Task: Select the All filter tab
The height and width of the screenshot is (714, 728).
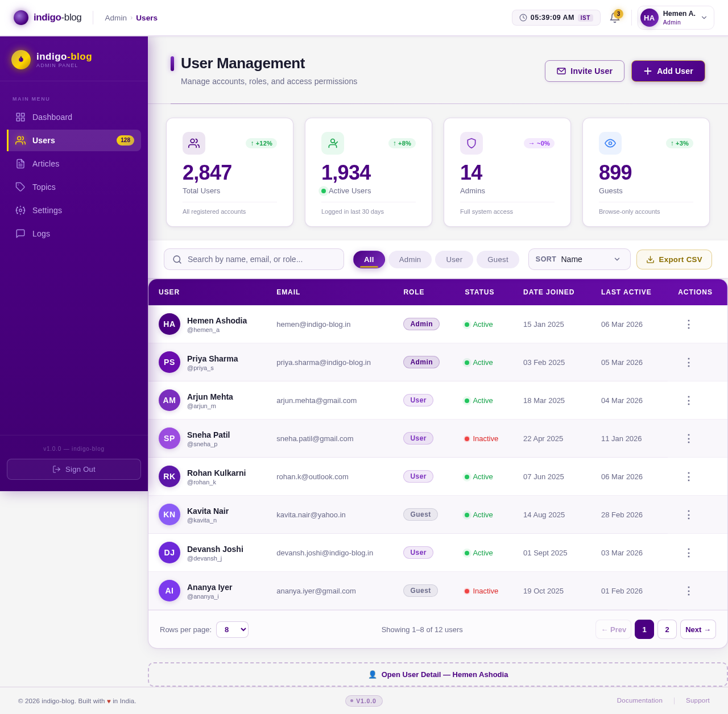Action: point(369,259)
